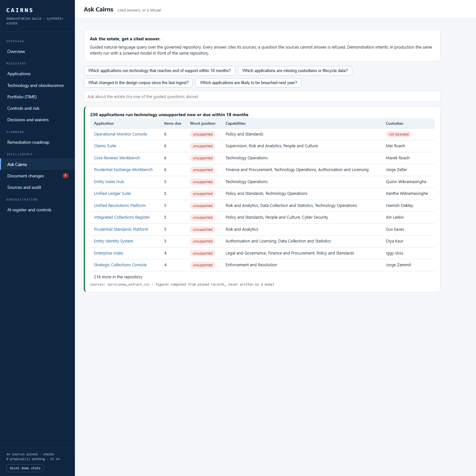Ask what changed in the design corpus
Viewport: 476px width, 476px height.
click(138, 83)
